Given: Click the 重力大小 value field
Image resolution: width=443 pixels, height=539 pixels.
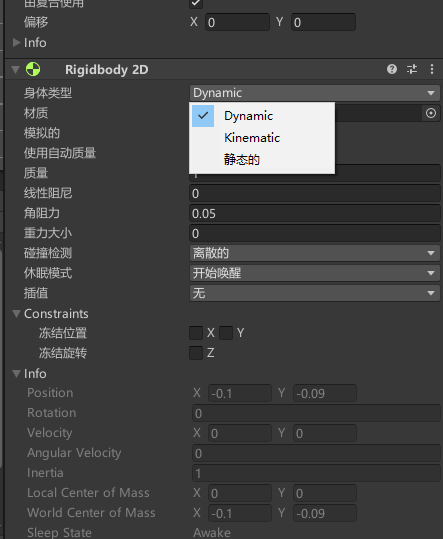Looking at the screenshot, I should [314, 233].
